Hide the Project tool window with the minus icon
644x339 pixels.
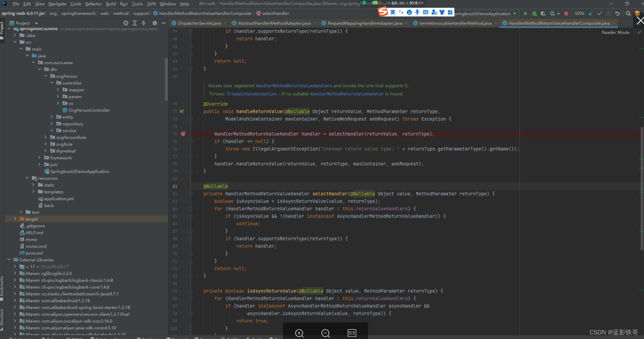pos(163,23)
